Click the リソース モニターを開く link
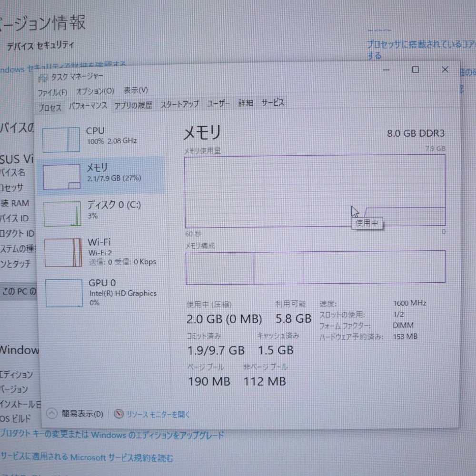The image size is (476, 476). coord(158,414)
